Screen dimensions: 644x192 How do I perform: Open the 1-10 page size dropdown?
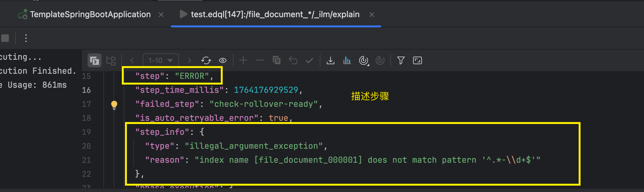161,60
